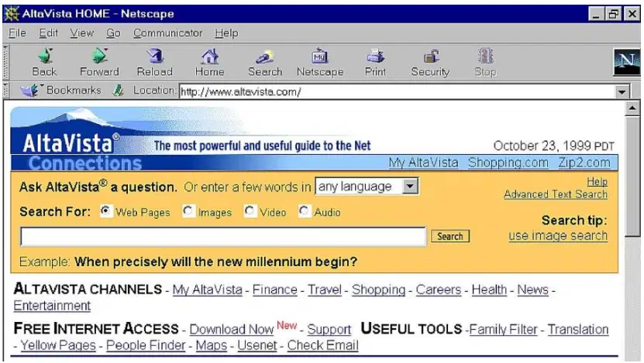Open the View menu

(81, 33)
